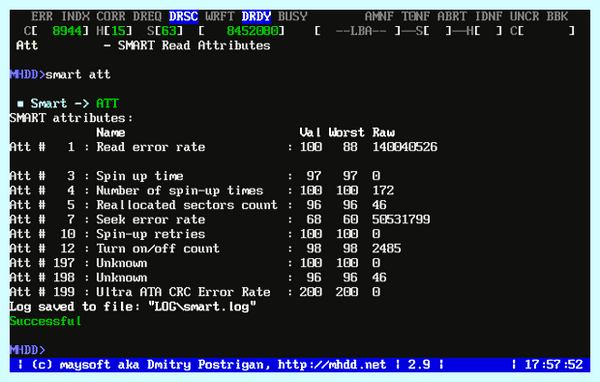Click the Raw column header
Image resolution: width=600 pixels, height=382 pixels.
[383, 132]
